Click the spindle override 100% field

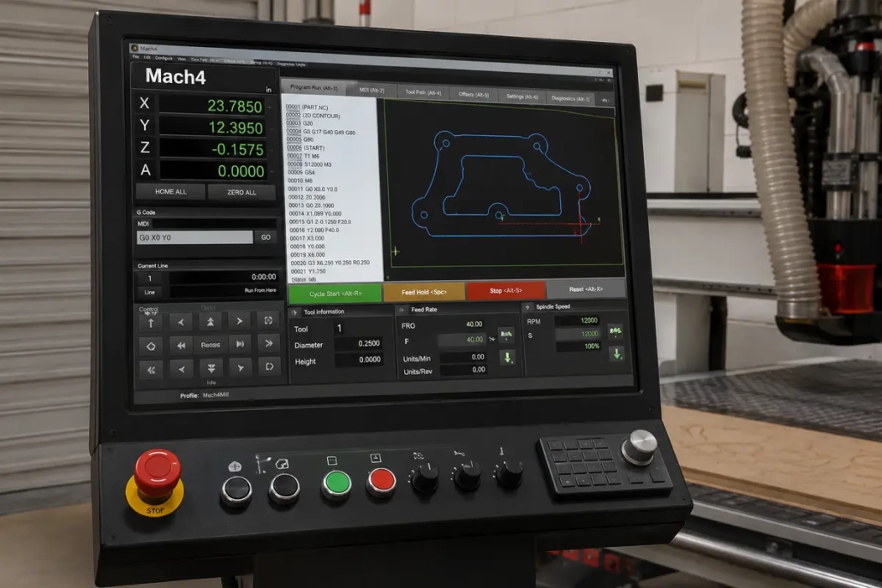coord(578,347)
